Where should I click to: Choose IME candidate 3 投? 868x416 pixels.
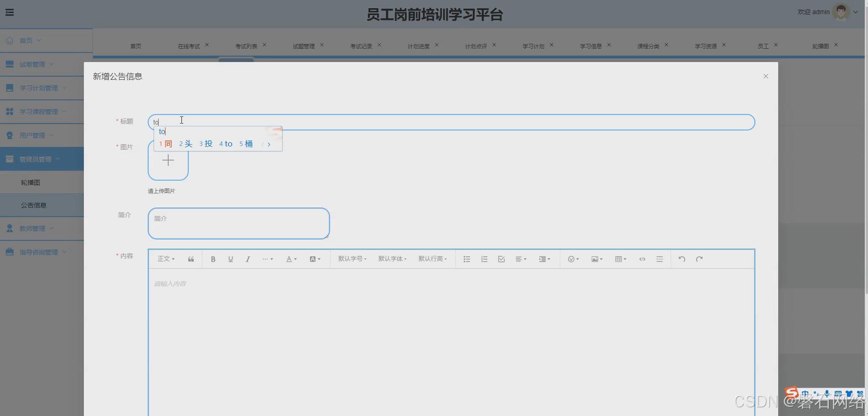[x=206, y=144]
